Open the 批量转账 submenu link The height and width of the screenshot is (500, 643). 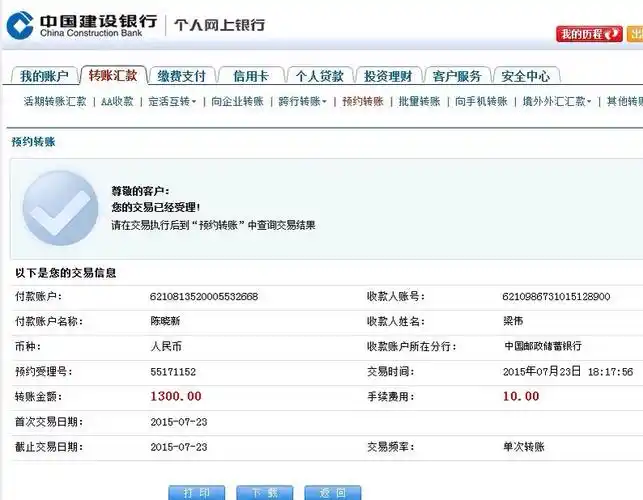[x=419, y=101]
